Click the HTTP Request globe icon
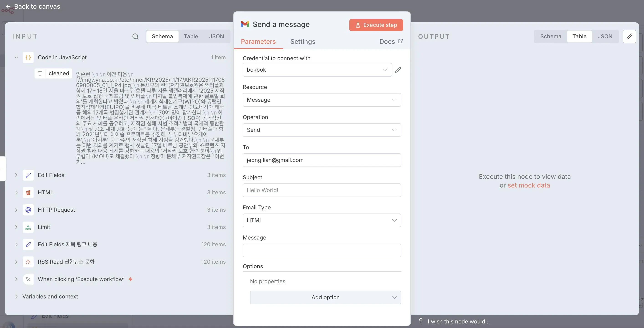This screenshot has height=328, width=644. click(28, 210)
